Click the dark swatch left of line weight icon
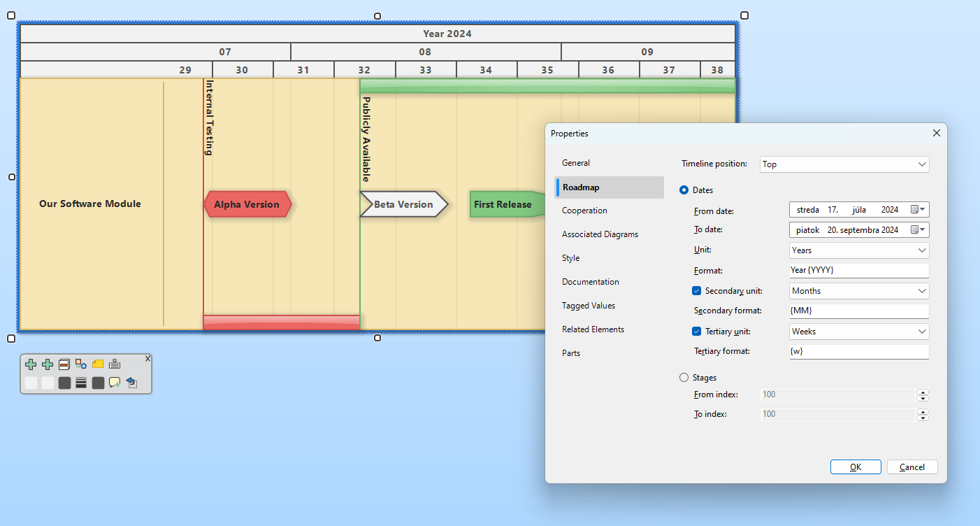 [x=64, y=383]
